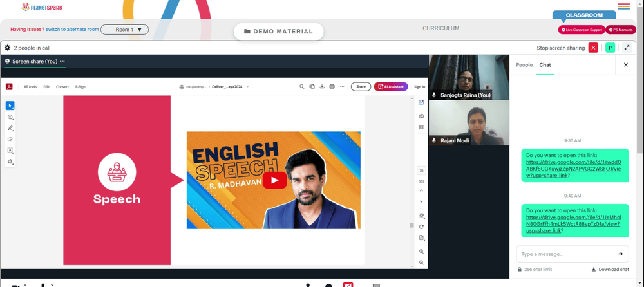The width and height of the screenshot is (644, 287).
Task: Open the search icon in PDF toolbar
Action: click(x=302, y=87)
